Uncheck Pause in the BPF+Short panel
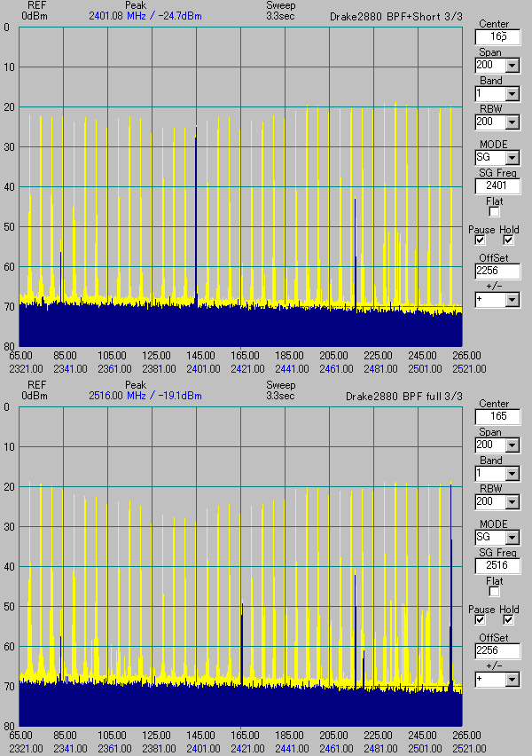The height and width of the screenshot is (756, 532). pos(480,240)
